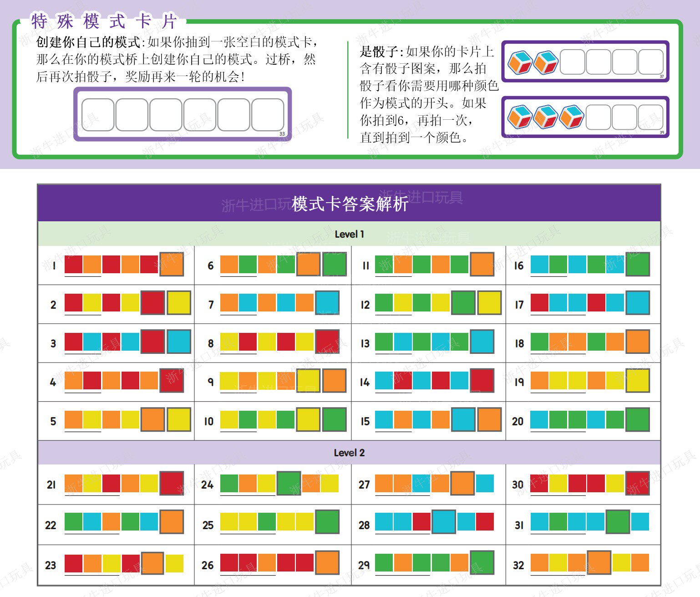
Task: Click the bold text 创建你自己的模式
Action: [x=88, y=42]
